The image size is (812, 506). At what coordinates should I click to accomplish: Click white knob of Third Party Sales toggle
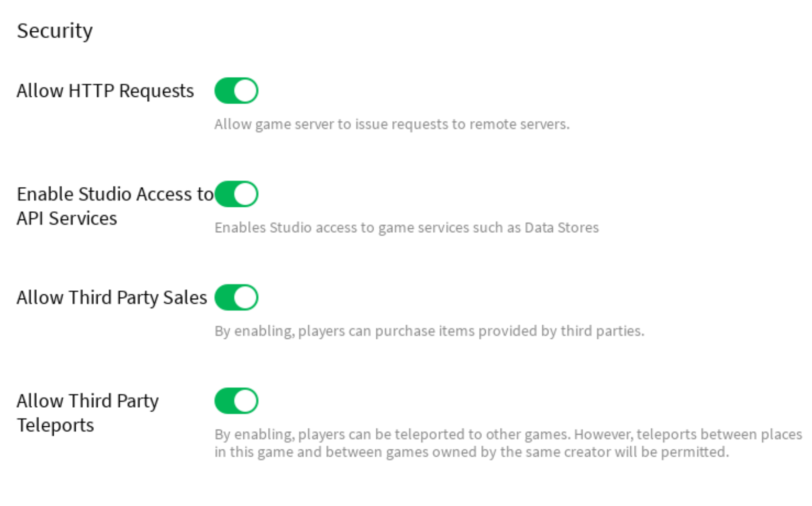pos(245,297)
